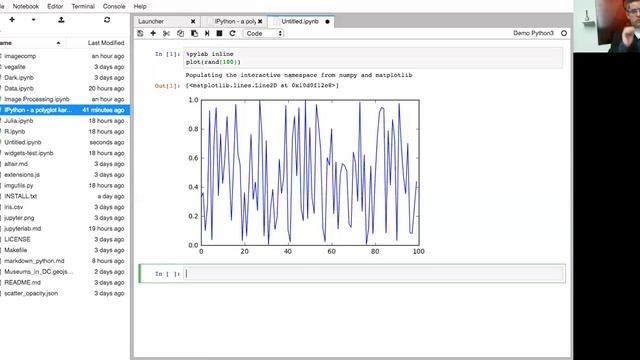Click the unsaved dot on Untitled.ipynb tab

[327, 22]
